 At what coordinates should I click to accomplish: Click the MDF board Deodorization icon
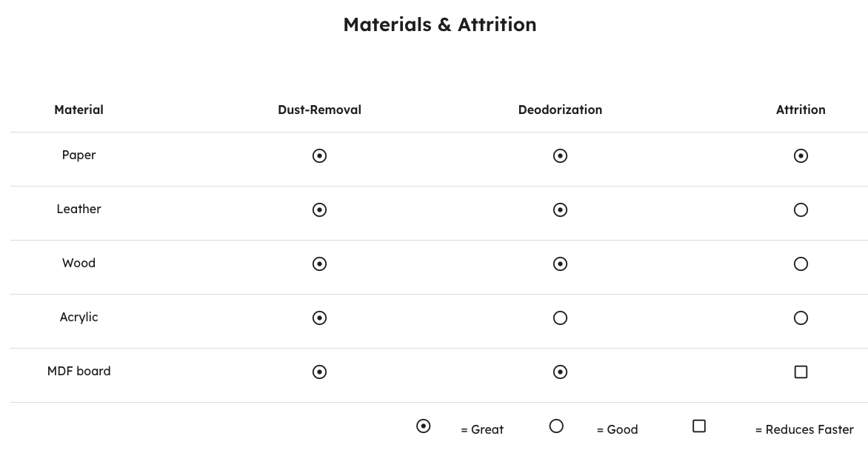(560, 372)
